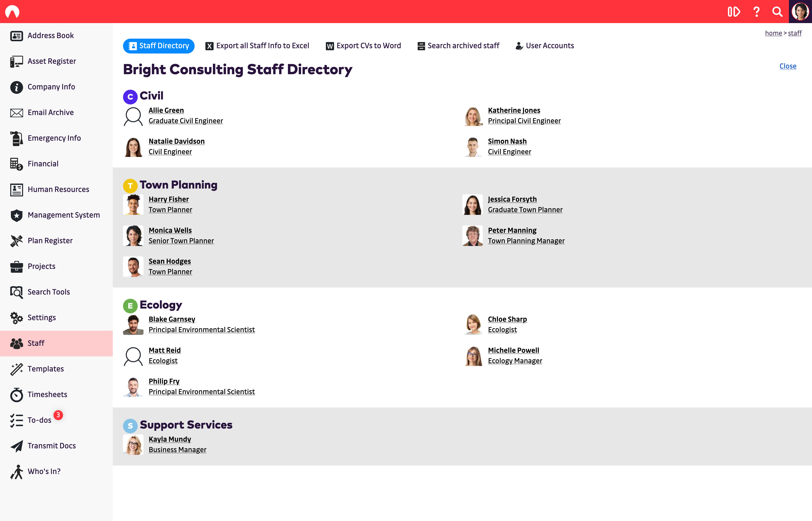Image resolution: width=812 pixels, height=521 pixels.
Task: Open the help question mark icon
Action: (x=756, y=12)
